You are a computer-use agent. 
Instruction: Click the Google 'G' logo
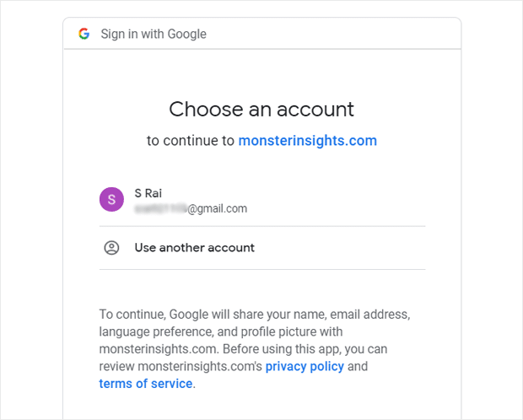(84, 34)
